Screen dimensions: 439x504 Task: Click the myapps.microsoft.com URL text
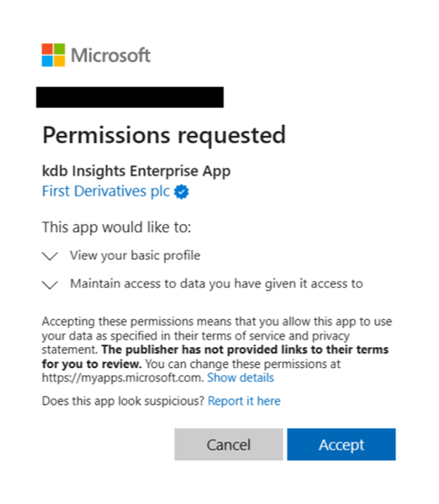coord(123,378)
